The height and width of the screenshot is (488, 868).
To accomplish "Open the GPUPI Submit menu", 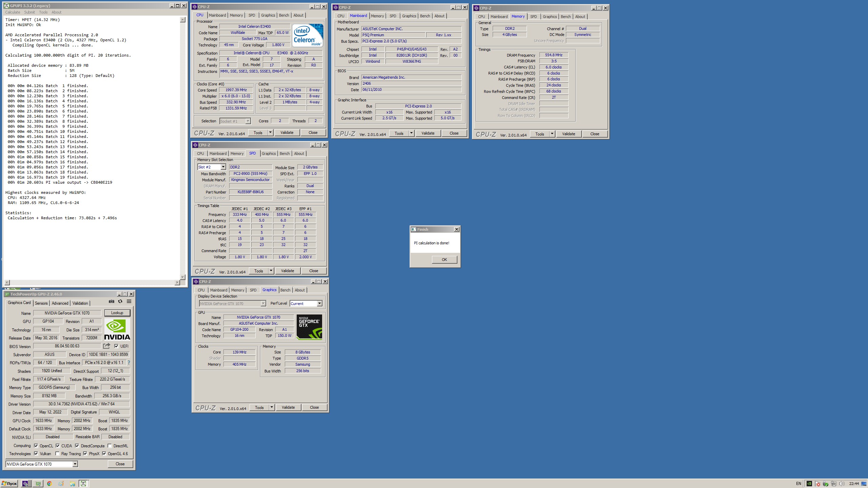I will point(29,12).
